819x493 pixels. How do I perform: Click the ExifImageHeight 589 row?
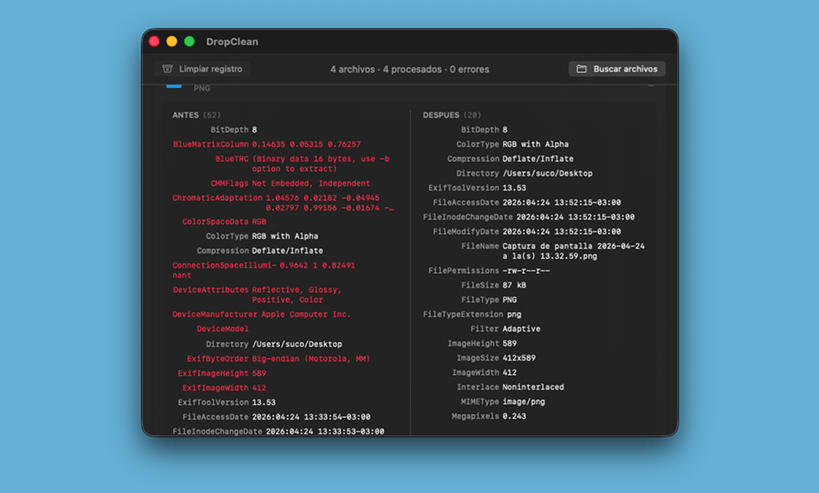[x=222, y=373]
